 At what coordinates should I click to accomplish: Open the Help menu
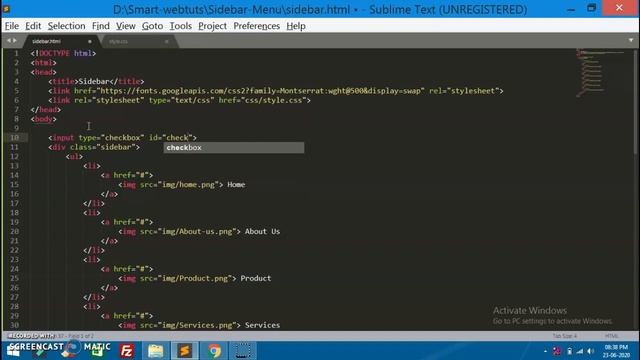click(296, 26)
